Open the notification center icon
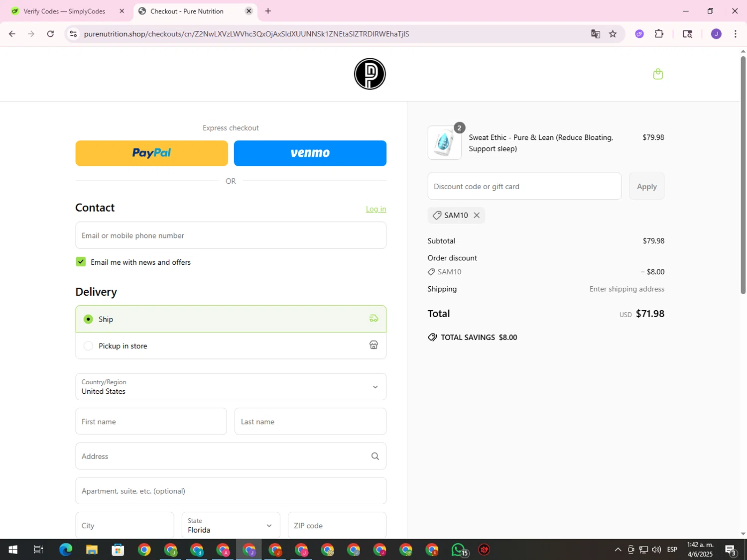The width and height of the screenshot is (747, 560). 731,550
